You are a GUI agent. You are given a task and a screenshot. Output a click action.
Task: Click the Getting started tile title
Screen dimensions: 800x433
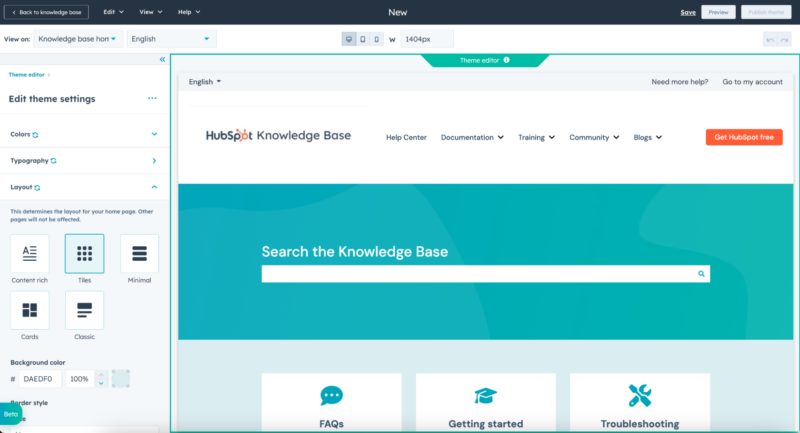[486, 424]
